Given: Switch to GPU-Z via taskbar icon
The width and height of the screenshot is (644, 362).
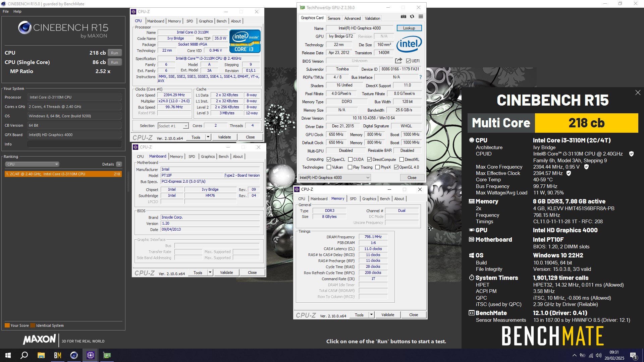Looking at the screenshot, I should coord(107,355).
